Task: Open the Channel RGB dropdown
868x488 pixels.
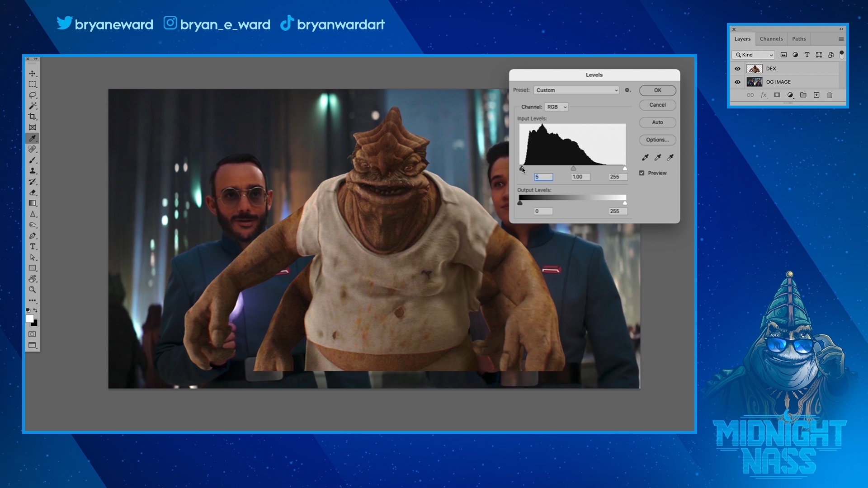Action: point(556,107)
